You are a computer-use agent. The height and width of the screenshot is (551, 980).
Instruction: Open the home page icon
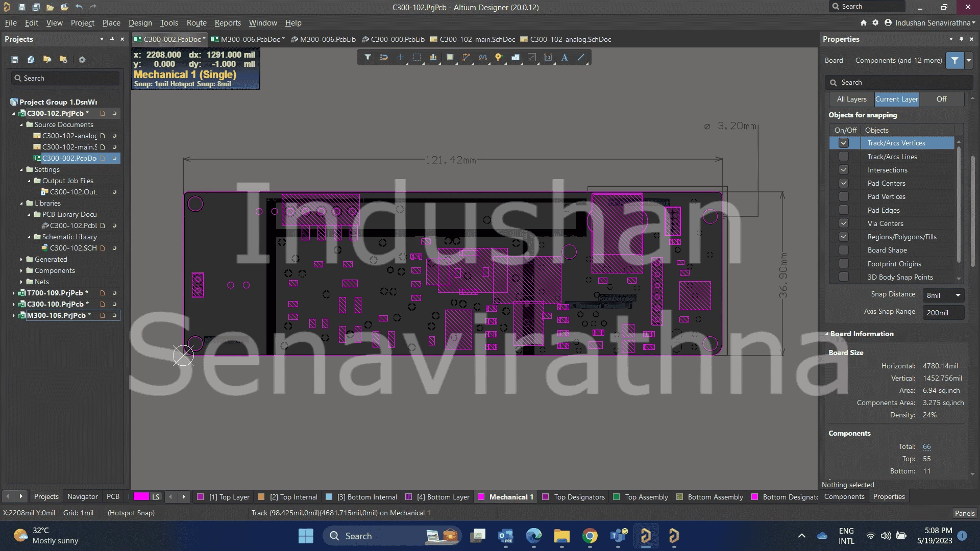tap(863, 23)
